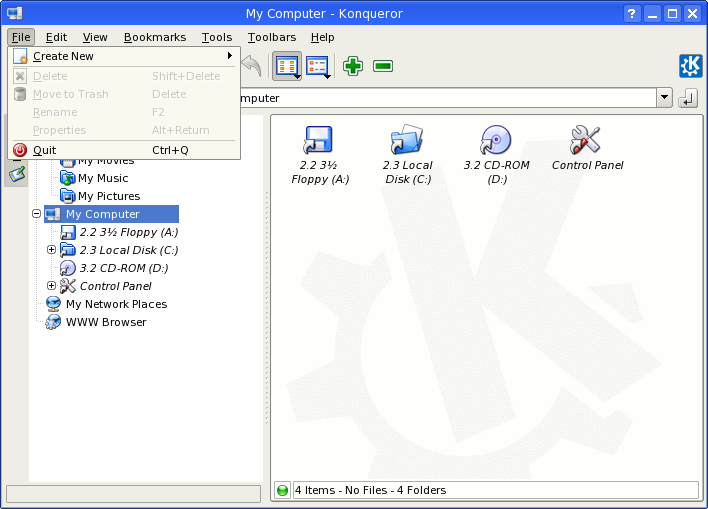This screenshot has height=509, width=708.
Task: Click the detailed list view toolbar button
Action: click(x=318, y=66)
